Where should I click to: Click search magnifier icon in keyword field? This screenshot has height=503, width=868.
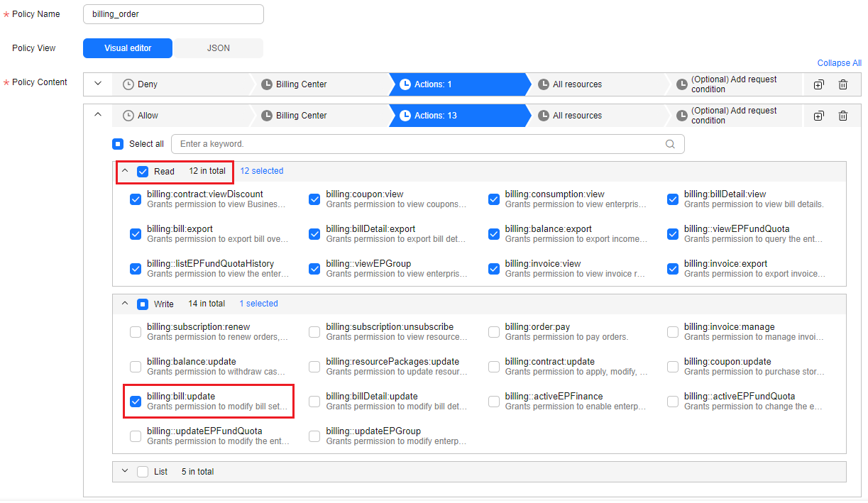(670, 144)
